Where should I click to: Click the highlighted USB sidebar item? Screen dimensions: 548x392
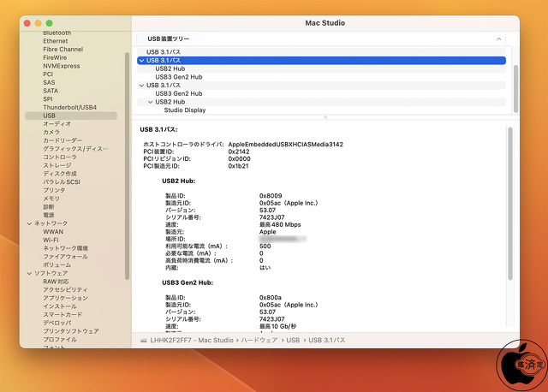(x=71, y=116)
